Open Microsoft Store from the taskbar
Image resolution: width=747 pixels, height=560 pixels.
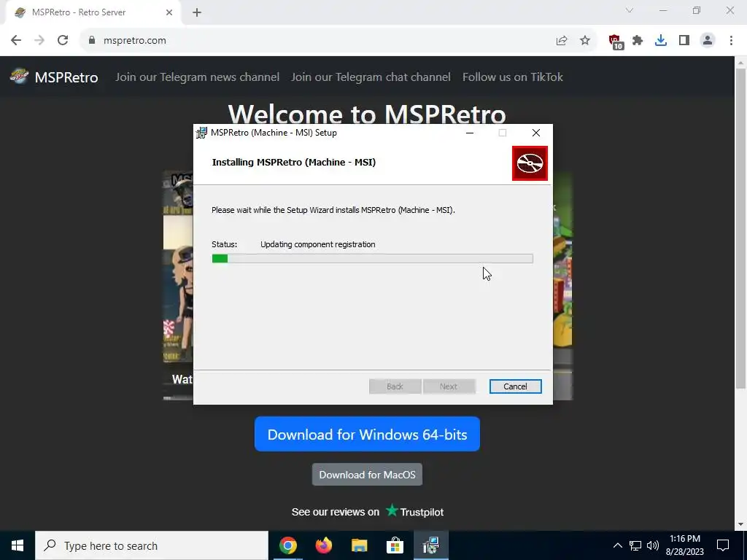tap(395, 545)
